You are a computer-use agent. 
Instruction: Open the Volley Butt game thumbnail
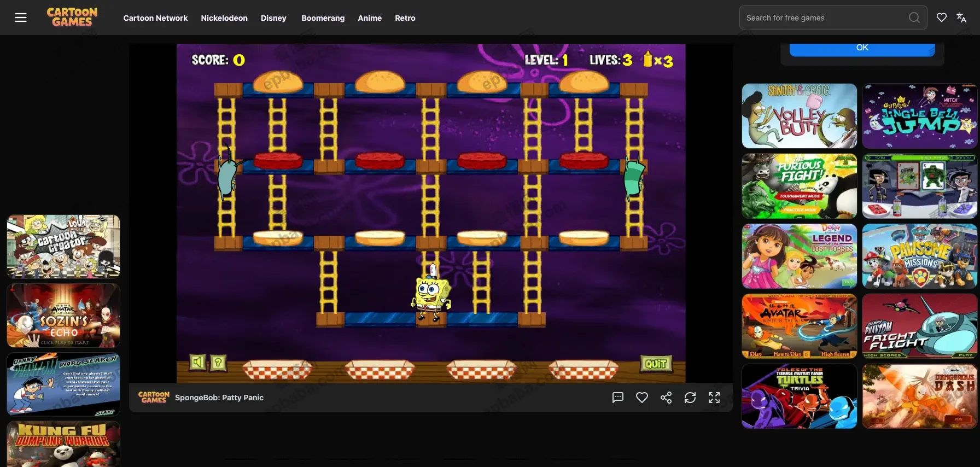point(799,116)
